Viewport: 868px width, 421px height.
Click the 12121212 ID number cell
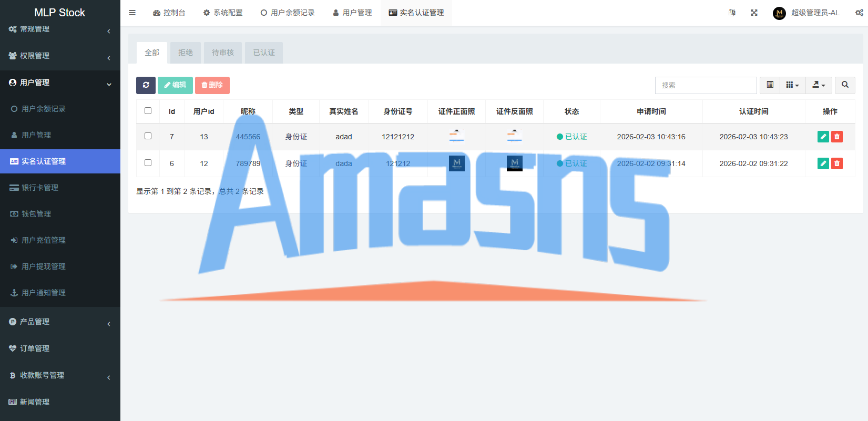click(x=398, y=137)
